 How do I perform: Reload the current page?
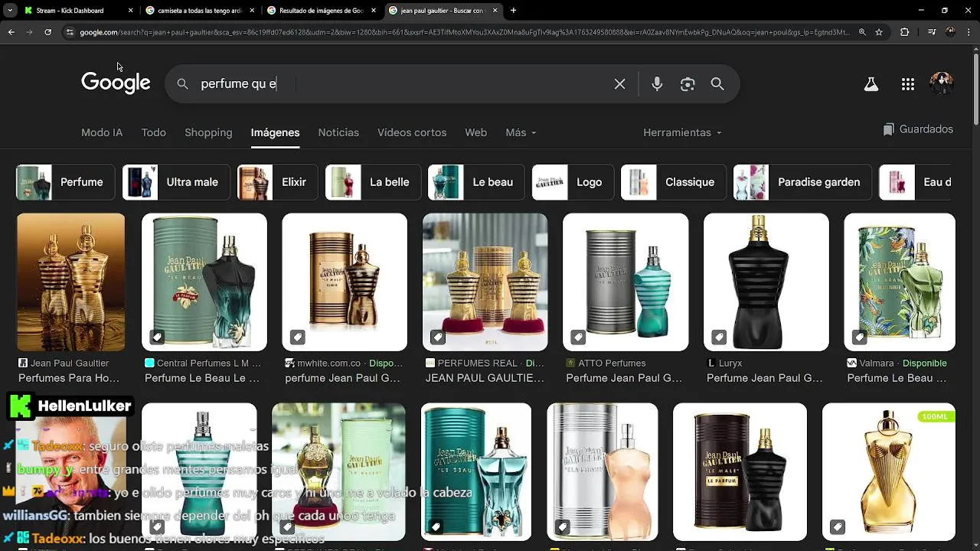point(47,32)
